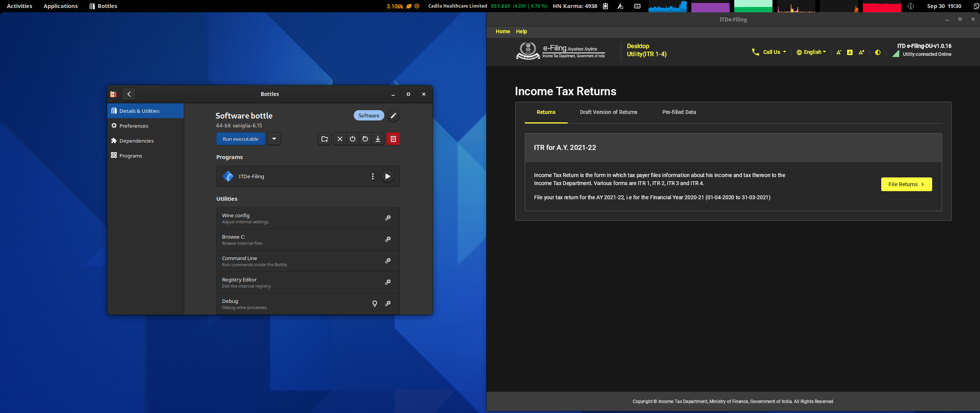Expand the Call Us dropdown

coord(769,52)
